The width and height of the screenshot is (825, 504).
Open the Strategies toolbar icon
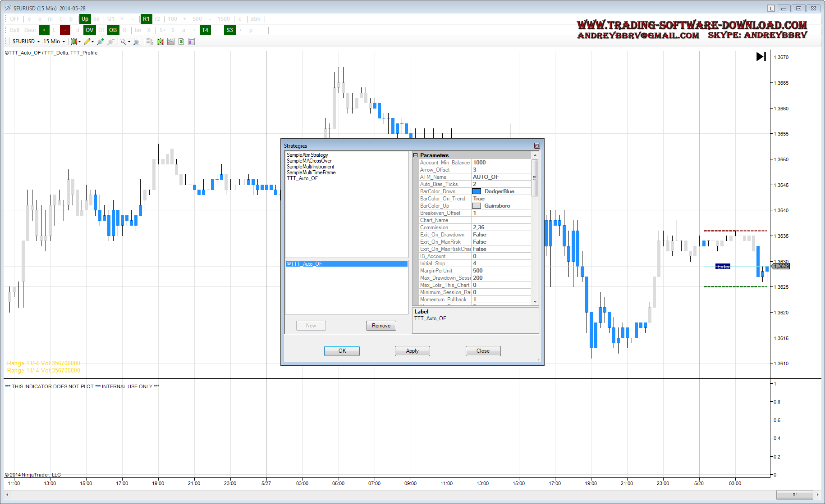[160, 41]
